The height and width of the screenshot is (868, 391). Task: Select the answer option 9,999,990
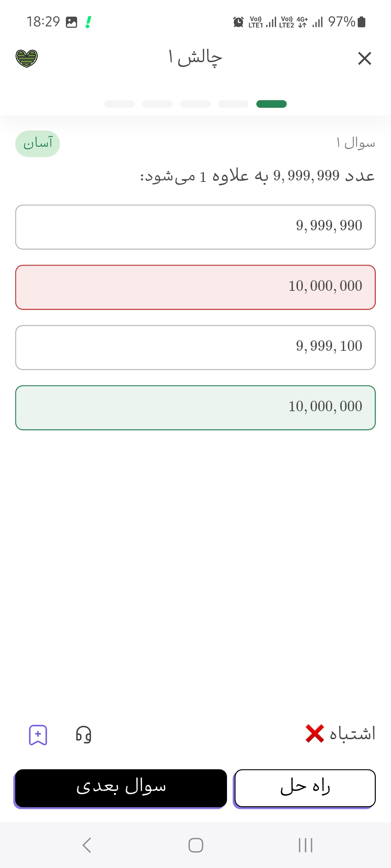coord(195,227)
